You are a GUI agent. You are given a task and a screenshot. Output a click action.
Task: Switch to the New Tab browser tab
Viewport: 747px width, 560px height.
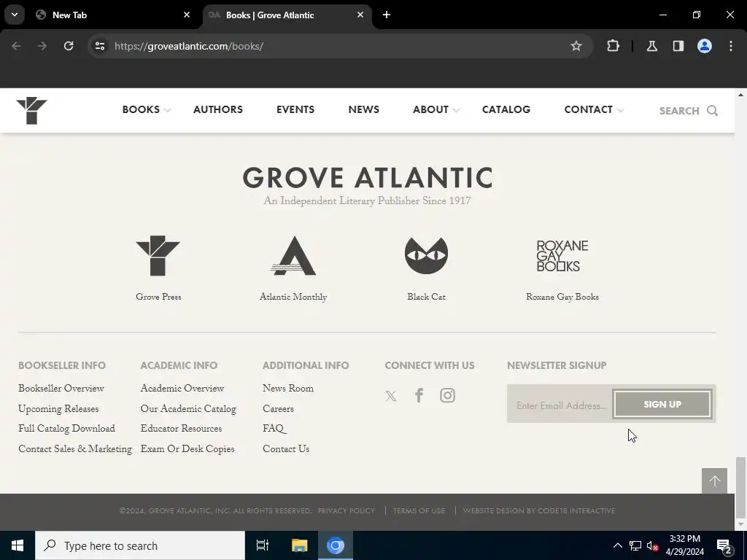112,15
